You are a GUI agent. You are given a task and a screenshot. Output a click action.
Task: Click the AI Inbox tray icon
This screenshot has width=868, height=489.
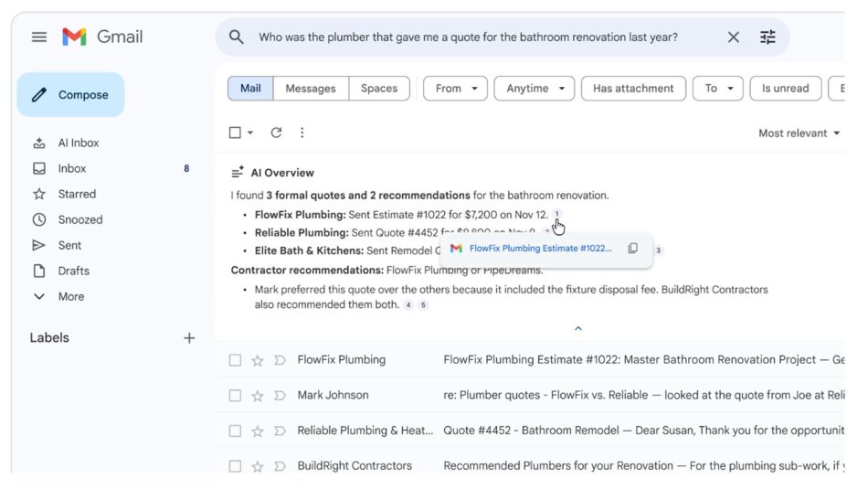point(38,143)
